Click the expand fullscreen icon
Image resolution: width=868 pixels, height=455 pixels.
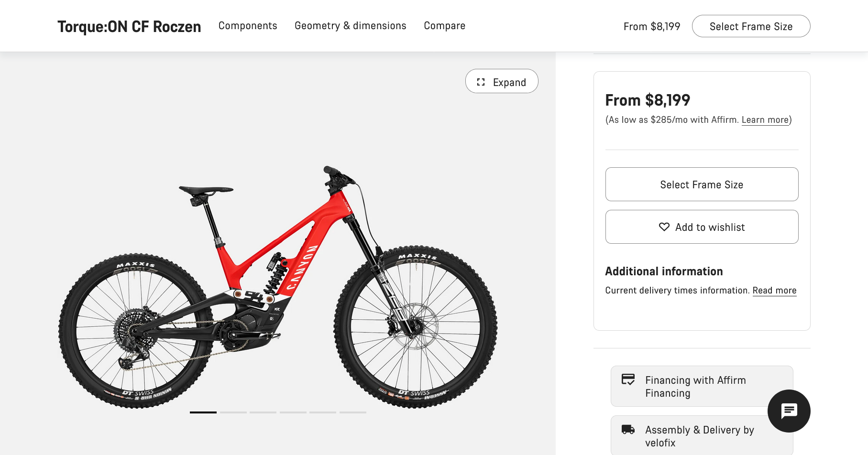pyautogui.click(x=481, y=82)
